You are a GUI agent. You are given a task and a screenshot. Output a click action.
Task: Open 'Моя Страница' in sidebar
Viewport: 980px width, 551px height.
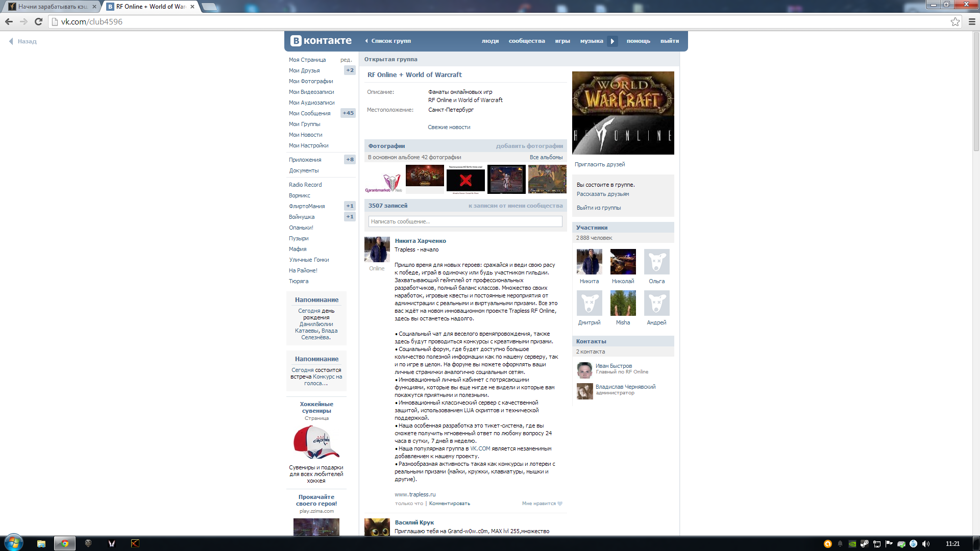tap(307, 60)
